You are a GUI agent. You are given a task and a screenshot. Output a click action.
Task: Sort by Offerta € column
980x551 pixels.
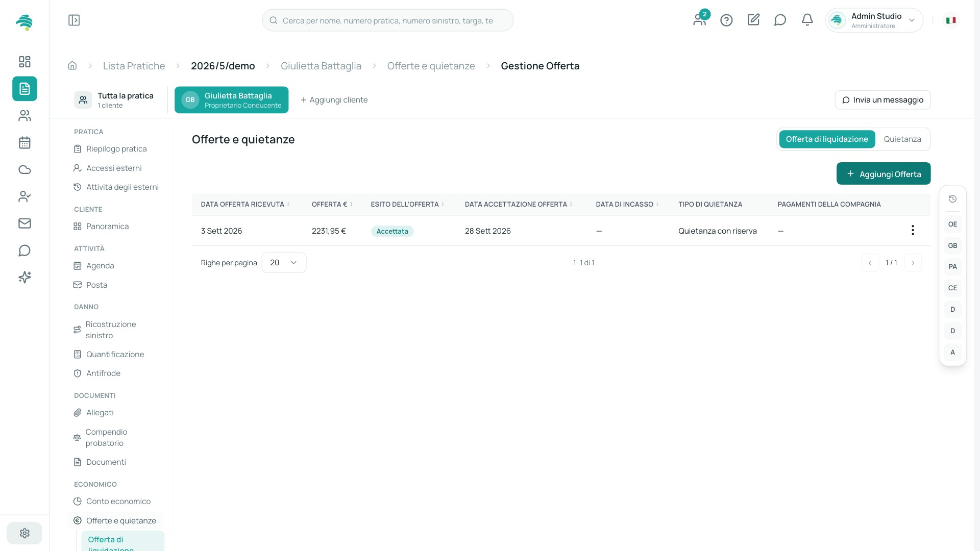[x=332, y=205]
